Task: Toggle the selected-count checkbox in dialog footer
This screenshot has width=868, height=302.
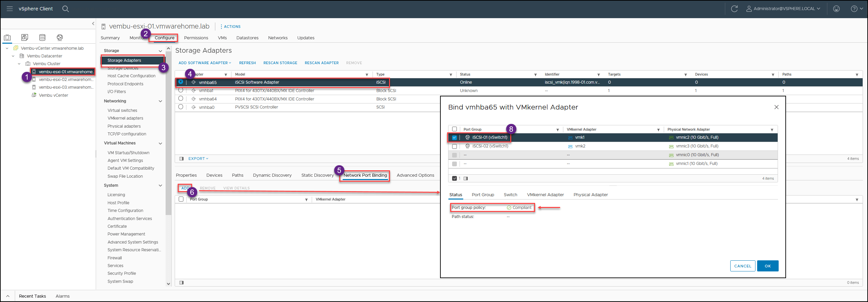Action: point(454,178)
